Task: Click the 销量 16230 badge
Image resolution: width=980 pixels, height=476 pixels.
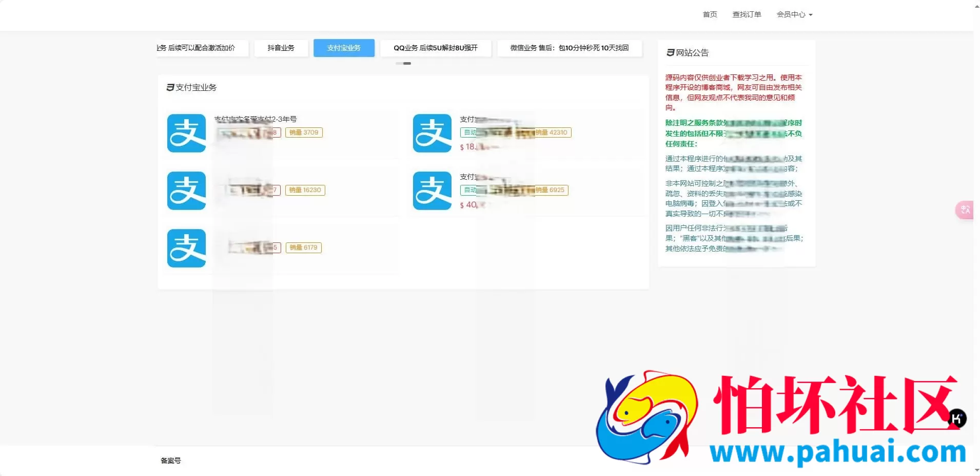Action: pos(305,190)
